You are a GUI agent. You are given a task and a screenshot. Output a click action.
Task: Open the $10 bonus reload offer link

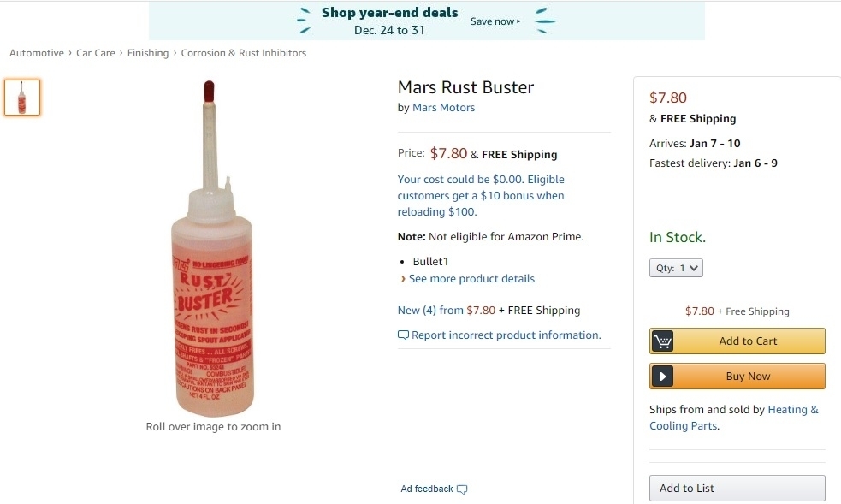[481, 196]
